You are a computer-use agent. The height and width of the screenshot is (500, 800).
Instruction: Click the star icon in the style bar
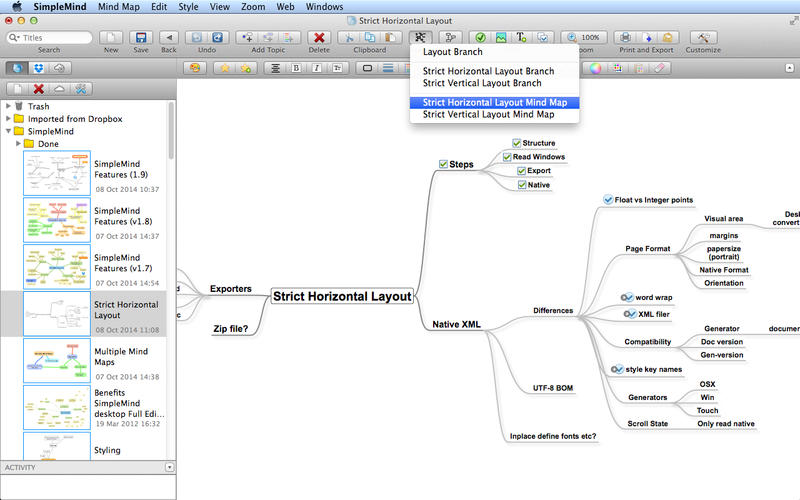tap(226, 68)
